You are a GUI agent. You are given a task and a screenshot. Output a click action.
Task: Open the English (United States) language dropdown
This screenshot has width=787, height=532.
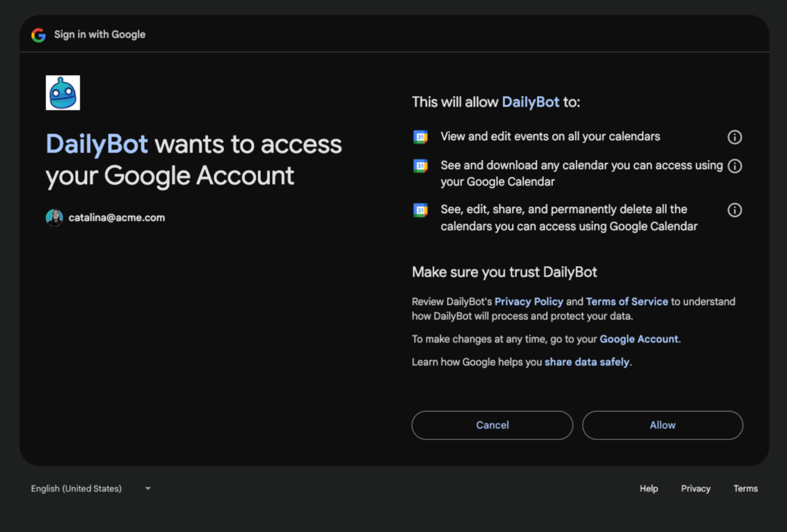(x=76, y=488)
